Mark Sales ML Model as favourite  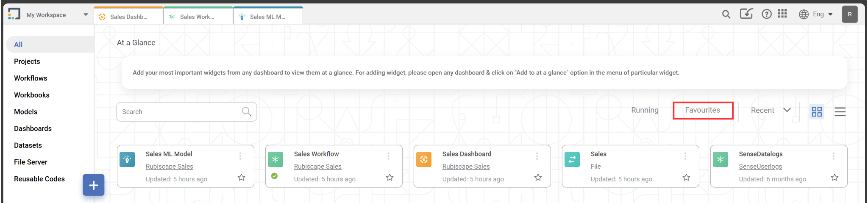pos(241,178)
